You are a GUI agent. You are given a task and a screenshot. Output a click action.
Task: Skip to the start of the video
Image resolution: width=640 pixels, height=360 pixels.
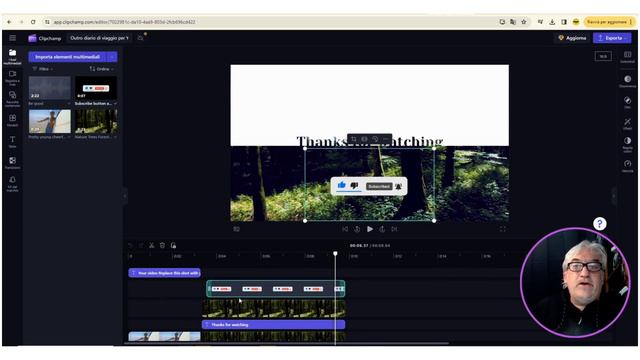tap(345, 229)
